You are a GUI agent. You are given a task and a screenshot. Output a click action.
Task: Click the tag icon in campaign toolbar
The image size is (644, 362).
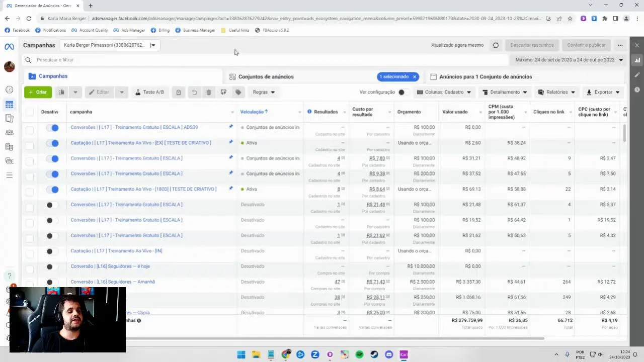pos(238,93)
